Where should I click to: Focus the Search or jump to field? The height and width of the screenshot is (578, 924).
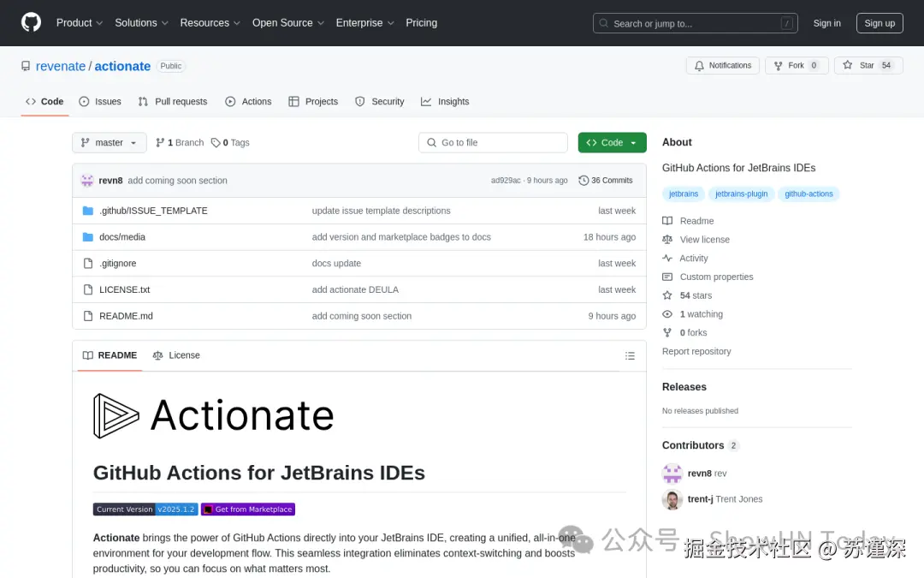(695, 23)
